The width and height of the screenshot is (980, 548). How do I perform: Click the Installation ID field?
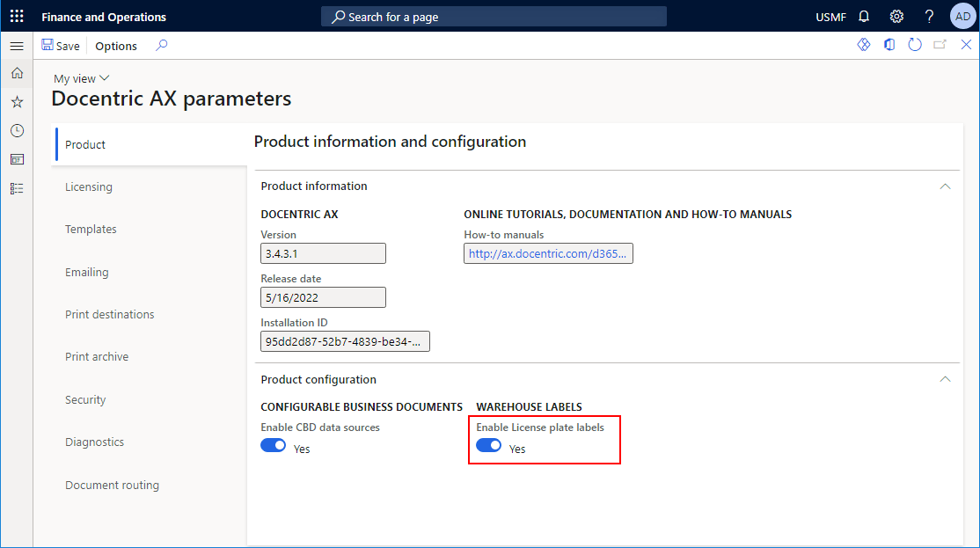point(345,341)
